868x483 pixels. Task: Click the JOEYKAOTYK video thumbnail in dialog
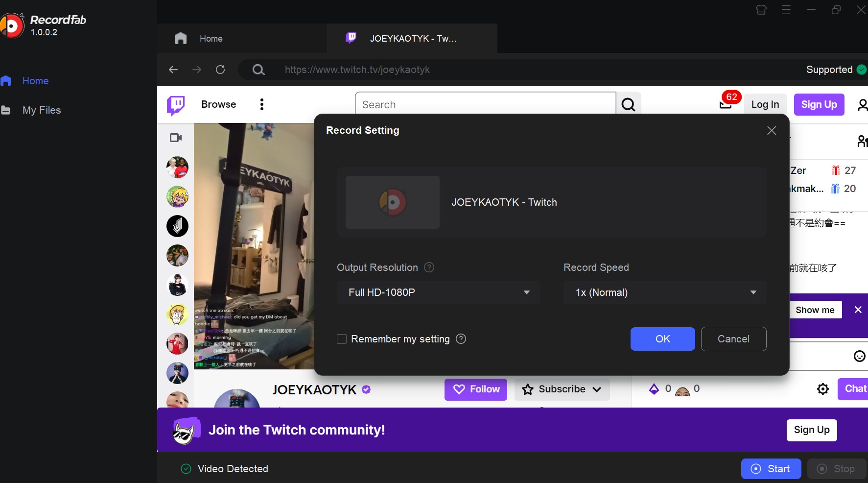[x=393, y=202]
